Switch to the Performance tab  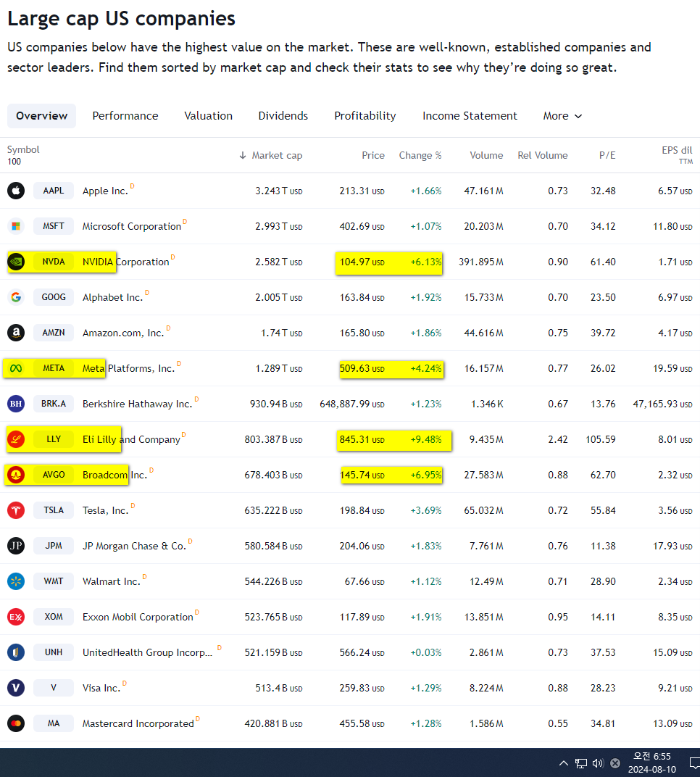(x=125, y=116)
